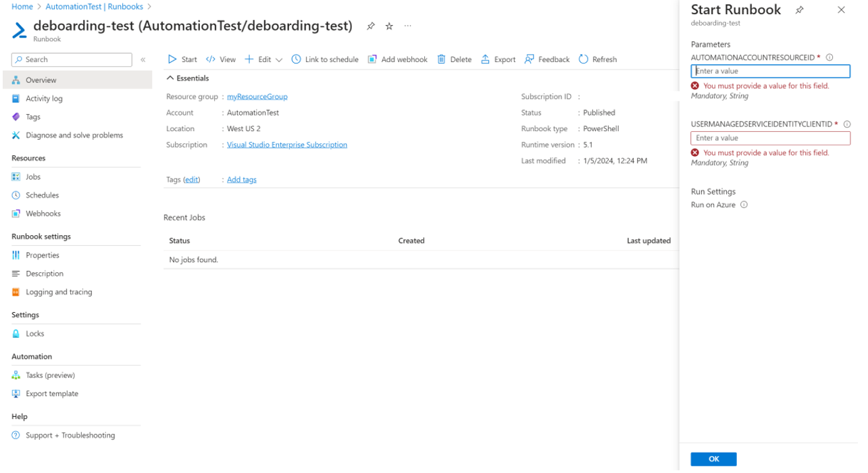The height and width of the screenshot is (473, 868).
Task: Expand the Edit dropdown chevron
Action: 279,59
